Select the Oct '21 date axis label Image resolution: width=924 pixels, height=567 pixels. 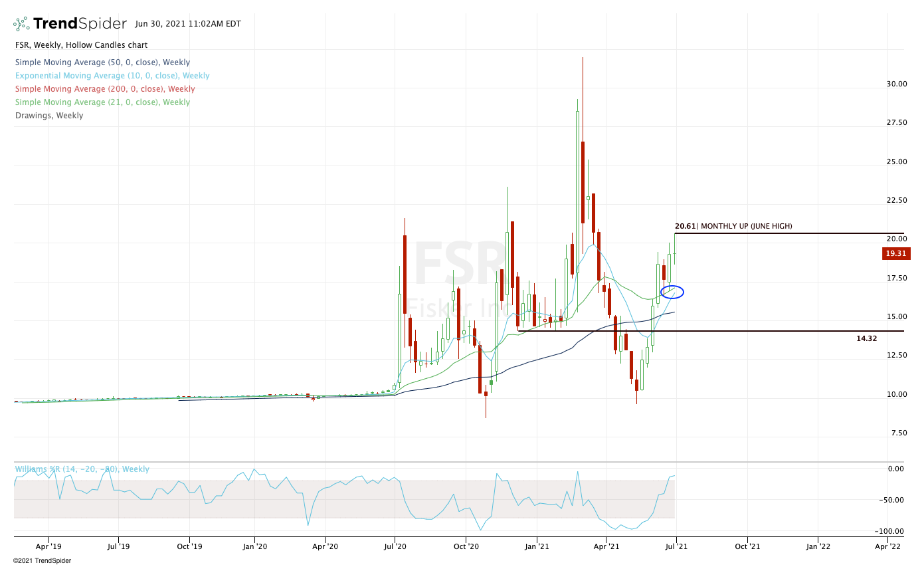[747, 547]
